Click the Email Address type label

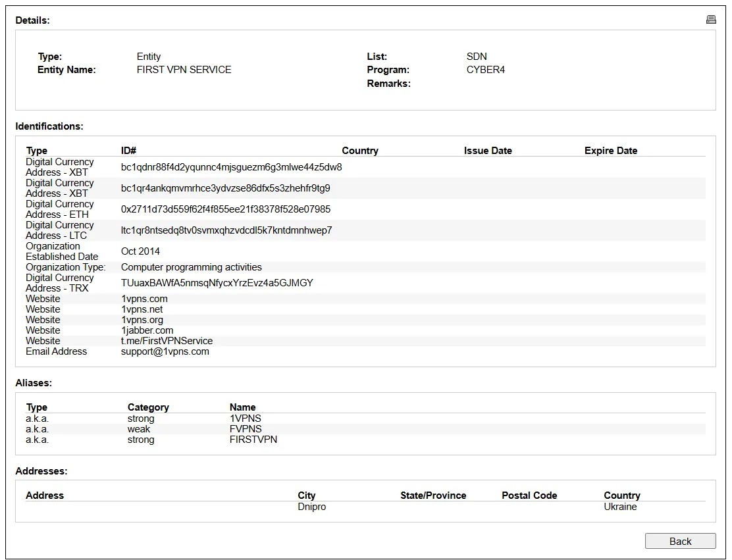click(x=56, y=351)
